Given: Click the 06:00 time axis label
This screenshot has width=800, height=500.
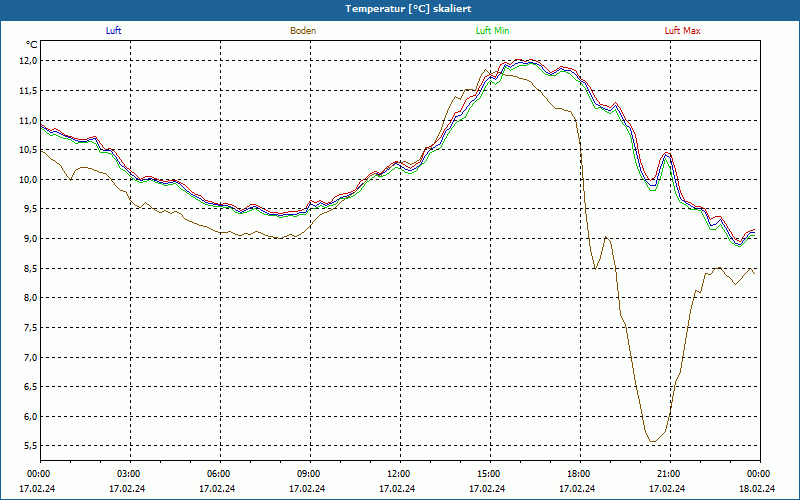Looking at the screenshot, I should [x=220, y=474].
